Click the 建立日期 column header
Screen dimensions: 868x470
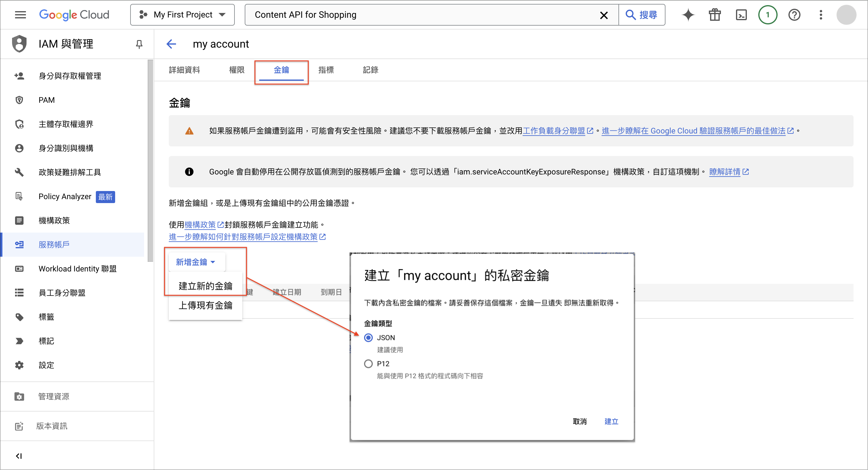[x=287, y=292]
